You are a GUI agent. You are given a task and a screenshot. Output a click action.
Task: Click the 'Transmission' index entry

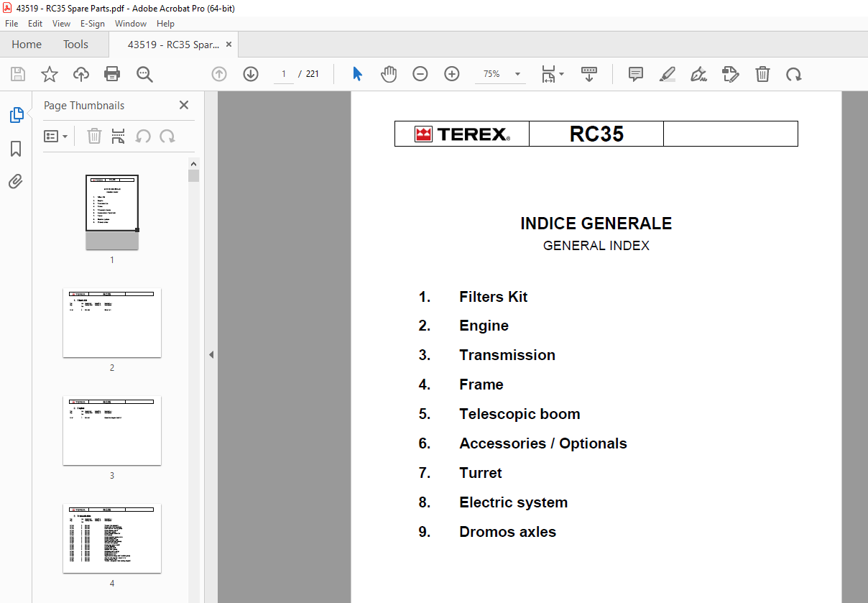pos(507,355)
